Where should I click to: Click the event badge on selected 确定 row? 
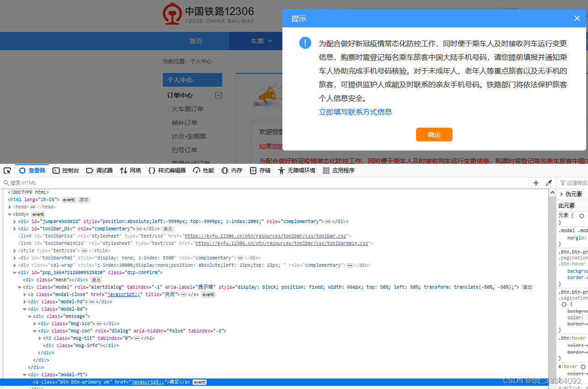point(199,382)
